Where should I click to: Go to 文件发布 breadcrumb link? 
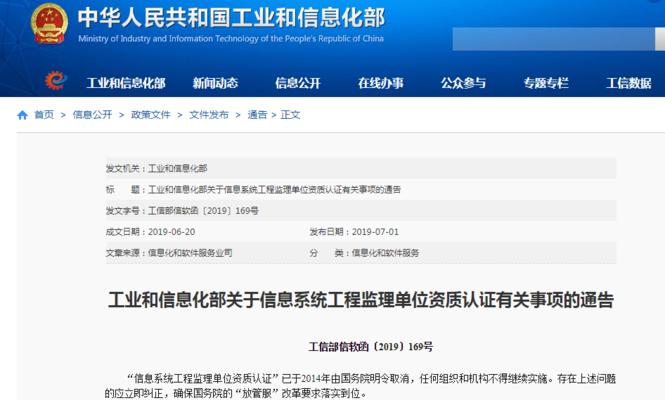209,115
